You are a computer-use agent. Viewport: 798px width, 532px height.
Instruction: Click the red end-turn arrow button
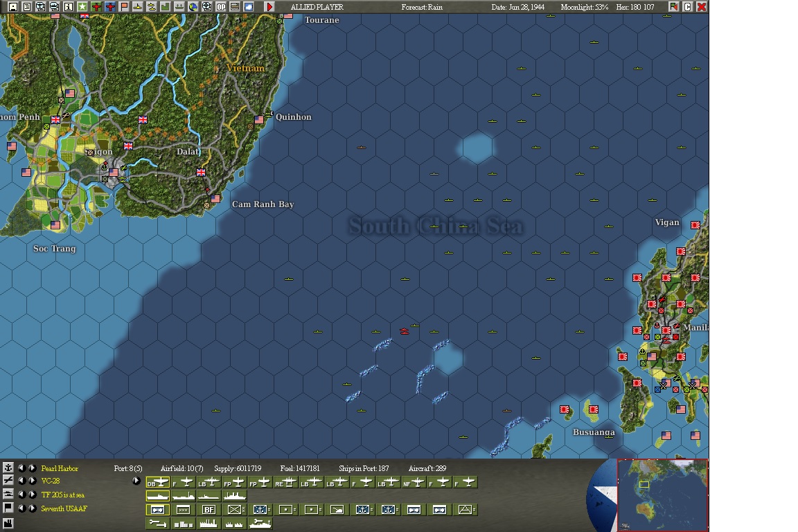pyautogui.click(x=269, y=7)
